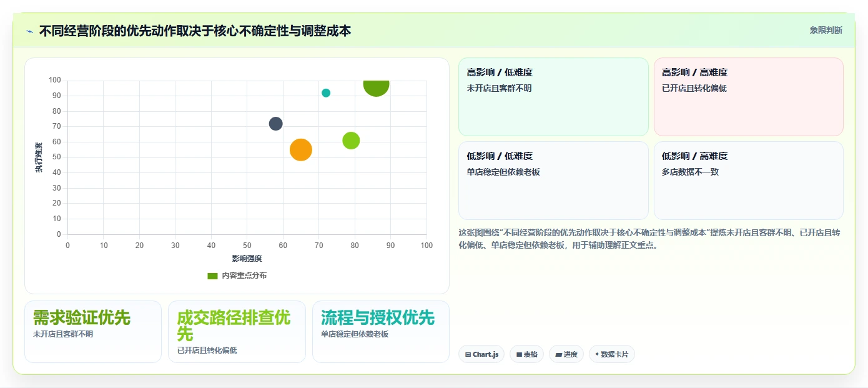Select the 进度 tag text
868x388 pixels.
click(x=570, y=354)
